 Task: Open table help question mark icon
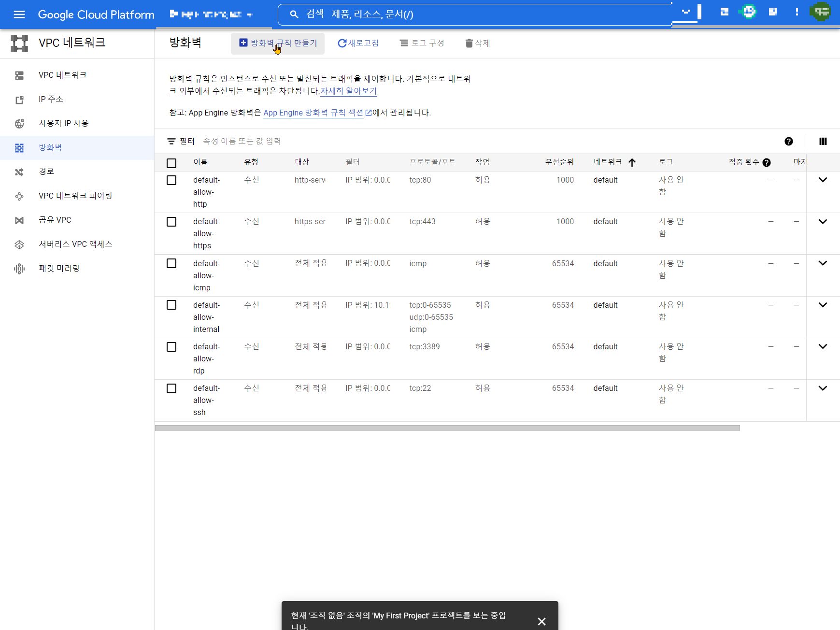789,141
